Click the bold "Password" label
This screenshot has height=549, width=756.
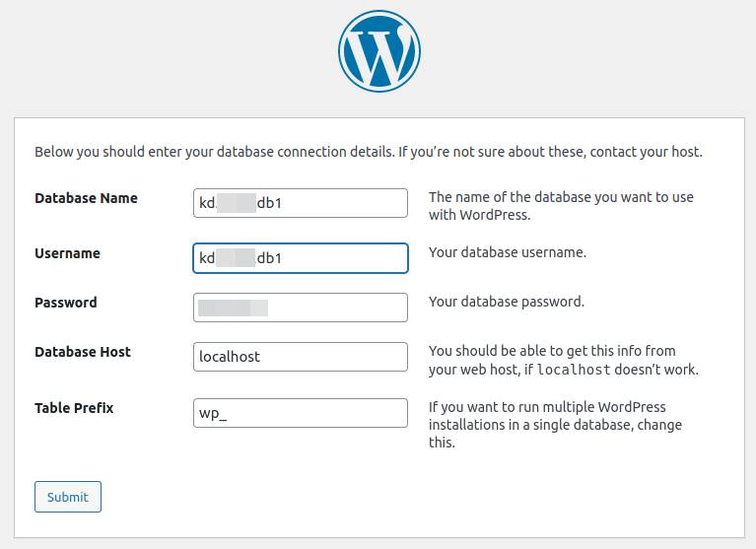(x=66, y=303)
